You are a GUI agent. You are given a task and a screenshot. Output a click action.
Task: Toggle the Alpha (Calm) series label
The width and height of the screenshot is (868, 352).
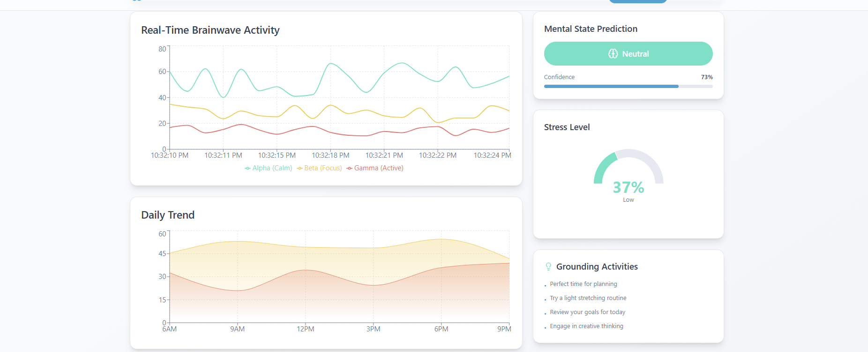[272, 168]
